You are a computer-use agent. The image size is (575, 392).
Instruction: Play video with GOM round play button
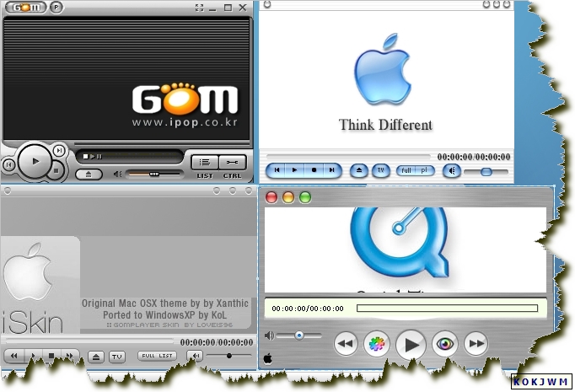pos(35,161)
